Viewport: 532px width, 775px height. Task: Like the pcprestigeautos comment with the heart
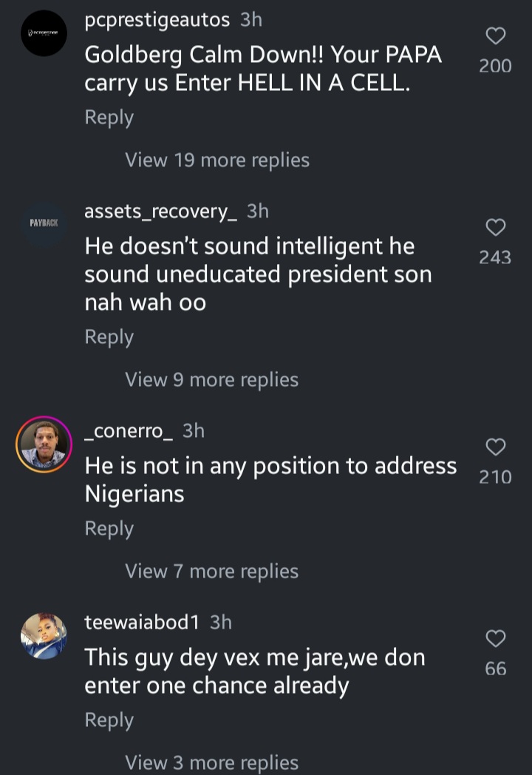coord(495,36)
